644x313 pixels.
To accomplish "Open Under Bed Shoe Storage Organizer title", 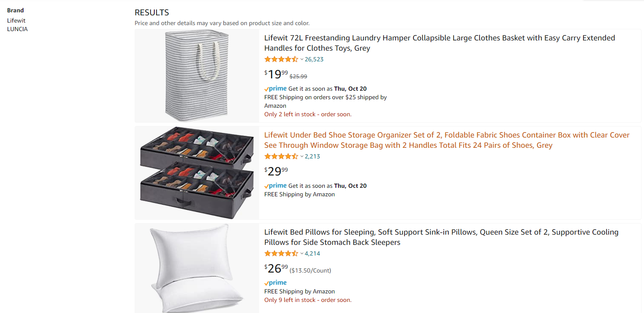I will click(447, 140).
